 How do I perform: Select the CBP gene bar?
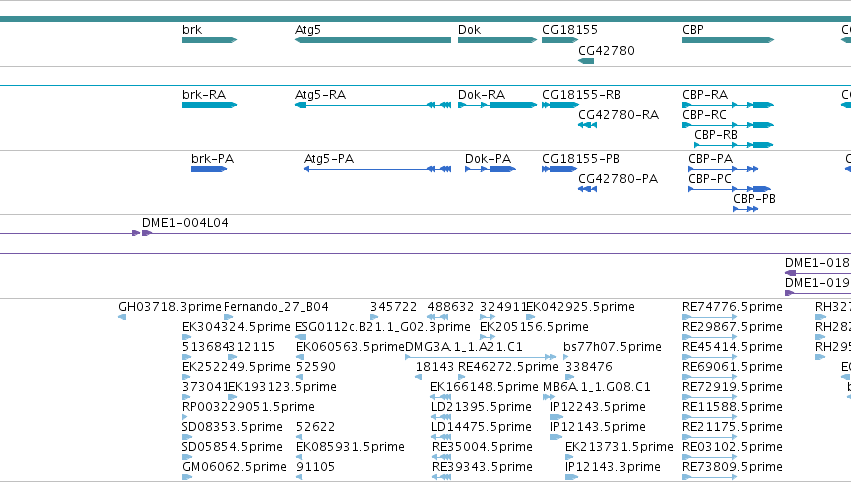[x=728, y=40]
